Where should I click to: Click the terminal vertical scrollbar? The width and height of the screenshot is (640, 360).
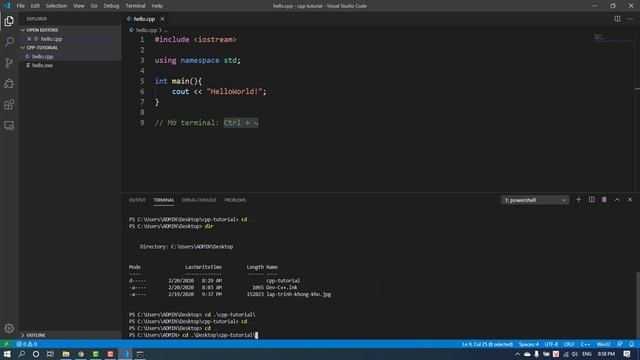click(637, 304)
